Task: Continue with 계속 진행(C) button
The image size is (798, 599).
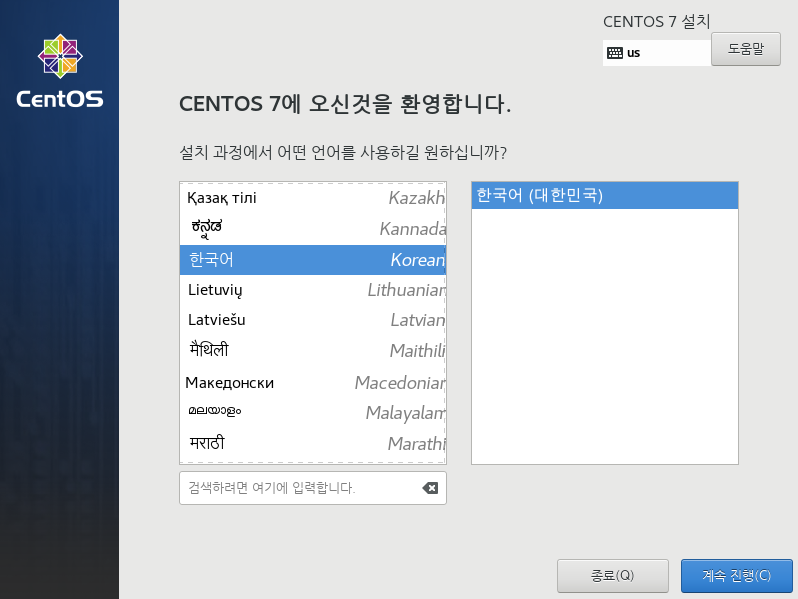Action: pyautogui.click(x=736, y=576)
